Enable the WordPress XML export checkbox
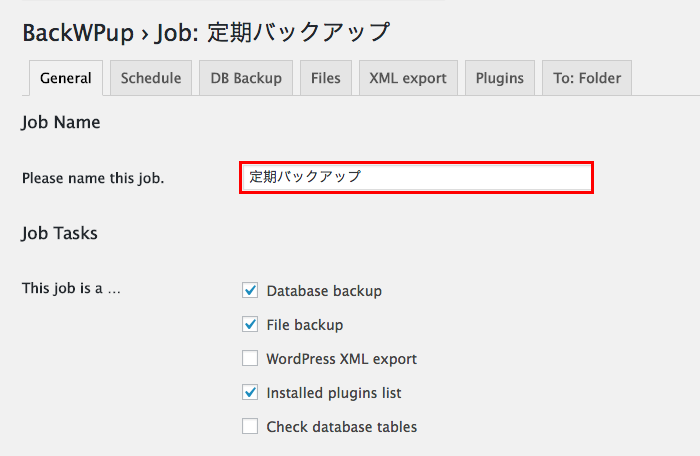The height and width of the screenshot is (456, 700). (x=250, y=358)
